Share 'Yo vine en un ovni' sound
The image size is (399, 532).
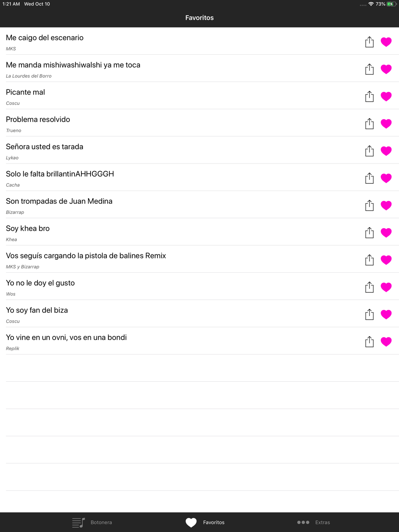coord(369,342)
